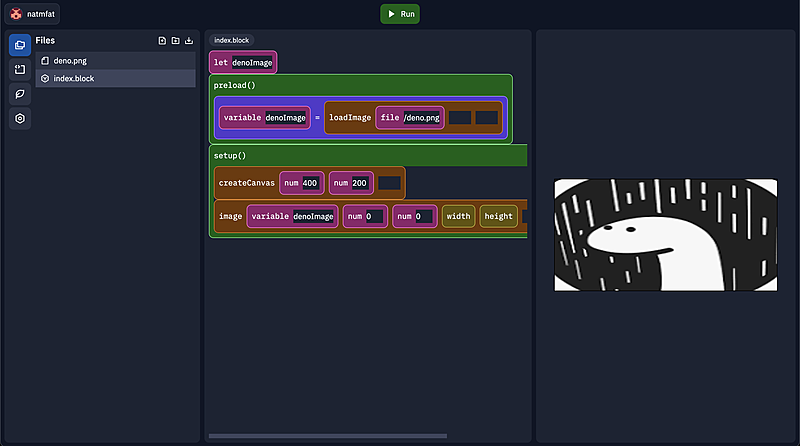Open deno.png in the file list

coord(70,61)
